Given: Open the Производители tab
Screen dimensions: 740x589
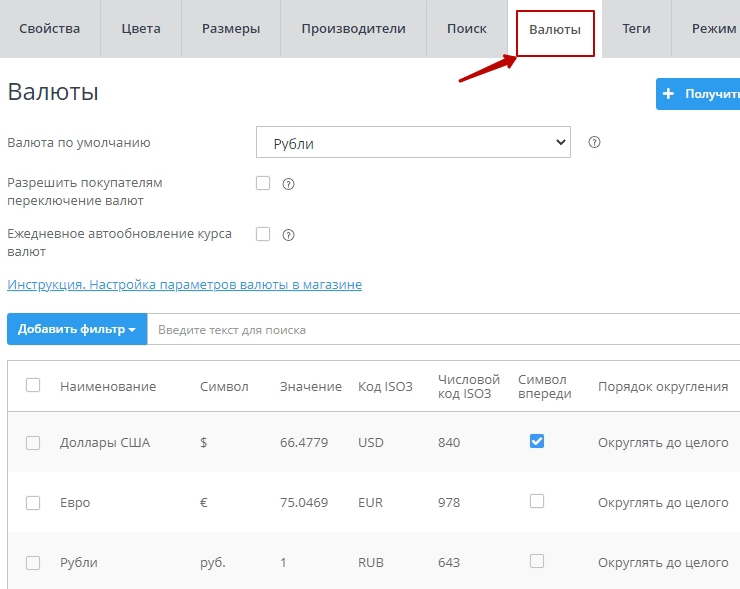Looking at the screenshot, I should click(x=353, y=29).
